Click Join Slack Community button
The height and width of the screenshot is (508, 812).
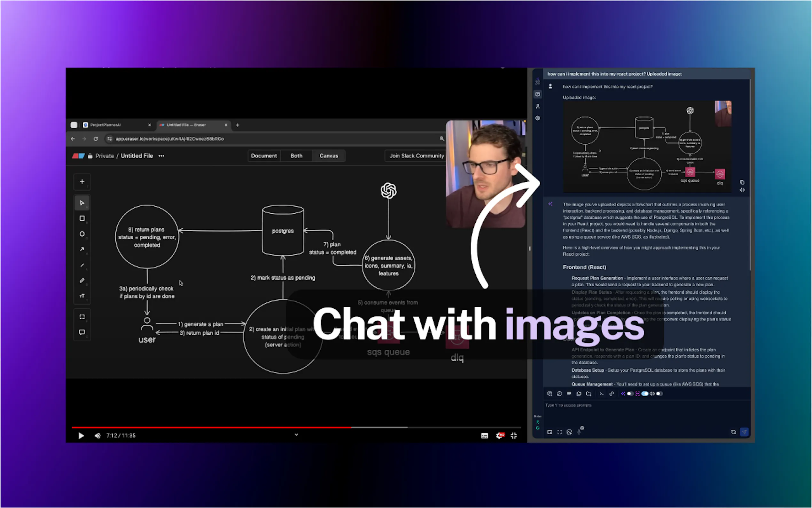pyautogui.click(x=416, y=156)
